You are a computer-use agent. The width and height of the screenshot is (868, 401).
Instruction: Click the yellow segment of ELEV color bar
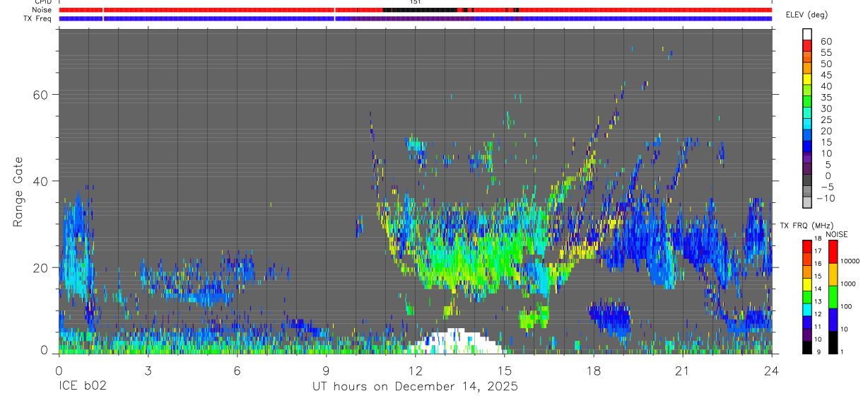(x=808, y=79)
